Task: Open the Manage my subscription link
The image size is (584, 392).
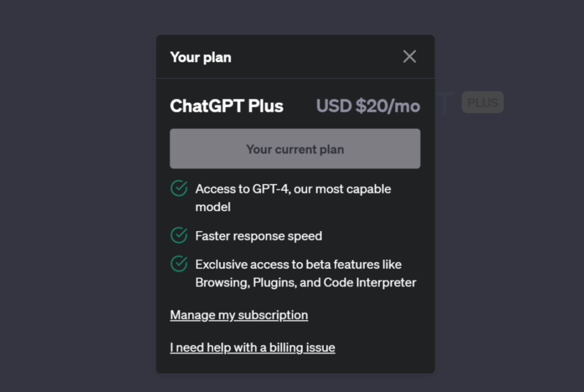Action: pyautogui.click(x=239, y=315)
